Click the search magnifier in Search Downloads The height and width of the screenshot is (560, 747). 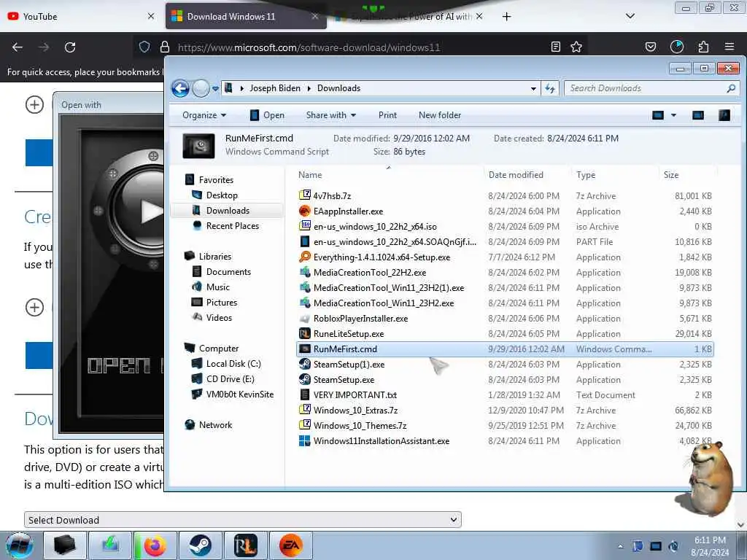[731, 88]
